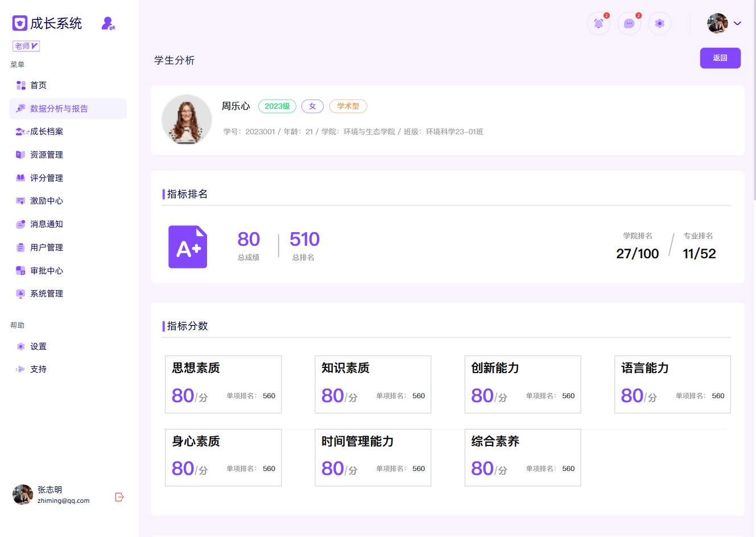This screenshot has width=756, height=537.
Task: Click the 2023级 grade tag
Action: (x=277, y=106)
